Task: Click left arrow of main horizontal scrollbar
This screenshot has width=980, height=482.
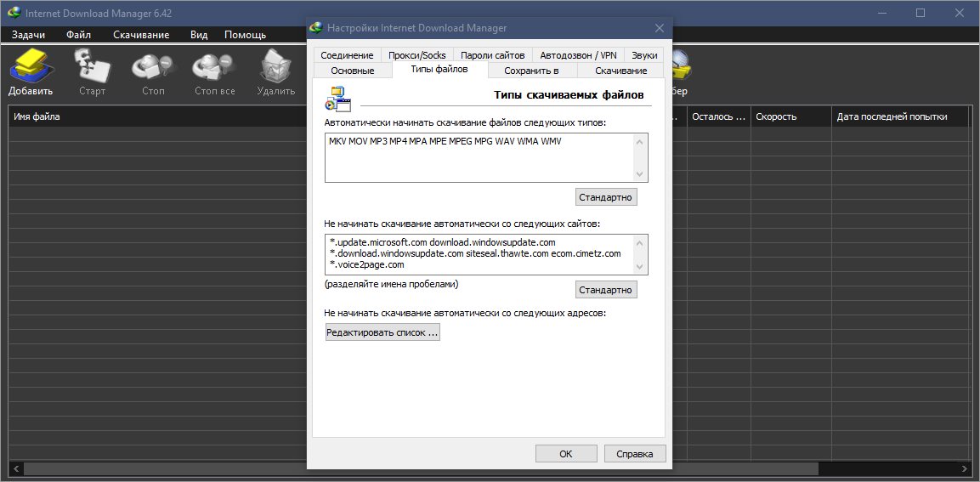Action: [16, 468]
